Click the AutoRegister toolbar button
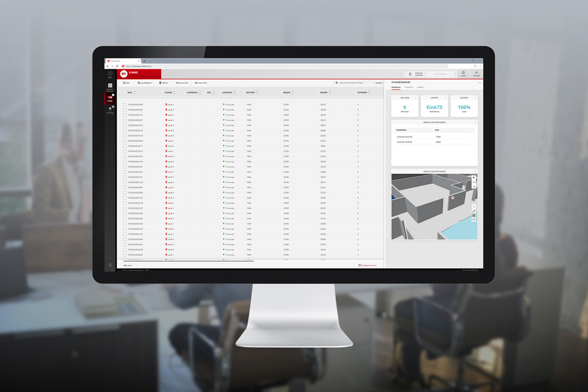 point(145,83)
